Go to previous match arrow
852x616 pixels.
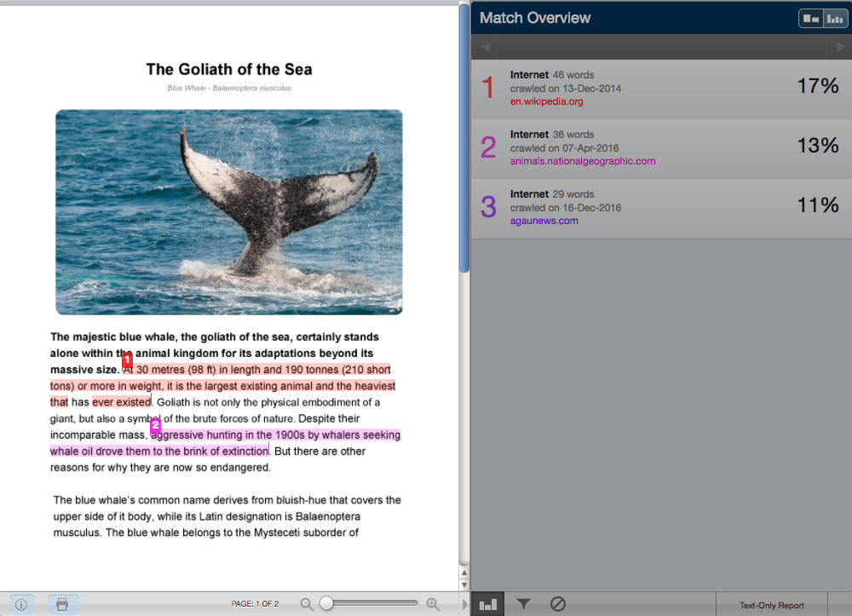[x=486, y=47]
